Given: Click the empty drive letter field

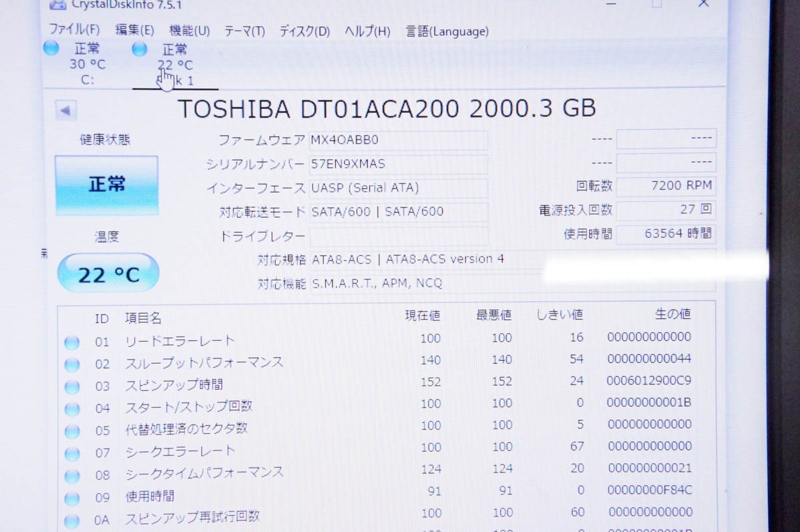Looking at the screenshot, I should pos(398,236).
